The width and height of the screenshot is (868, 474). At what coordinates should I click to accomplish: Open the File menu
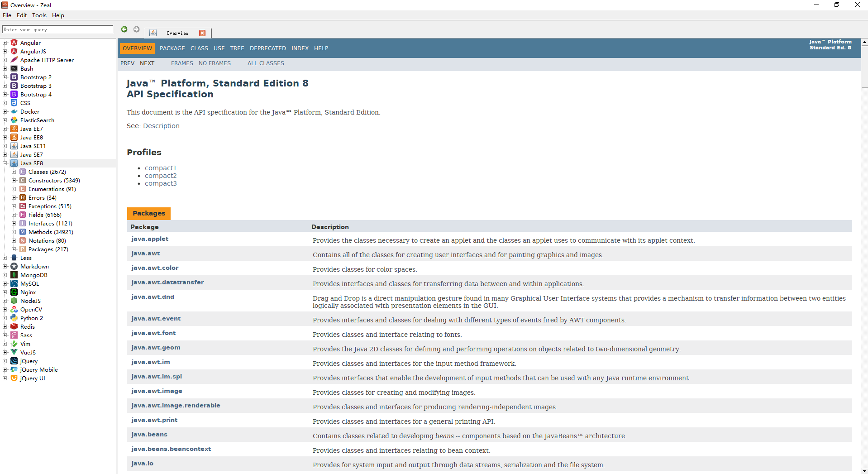(x=7, y=15)
